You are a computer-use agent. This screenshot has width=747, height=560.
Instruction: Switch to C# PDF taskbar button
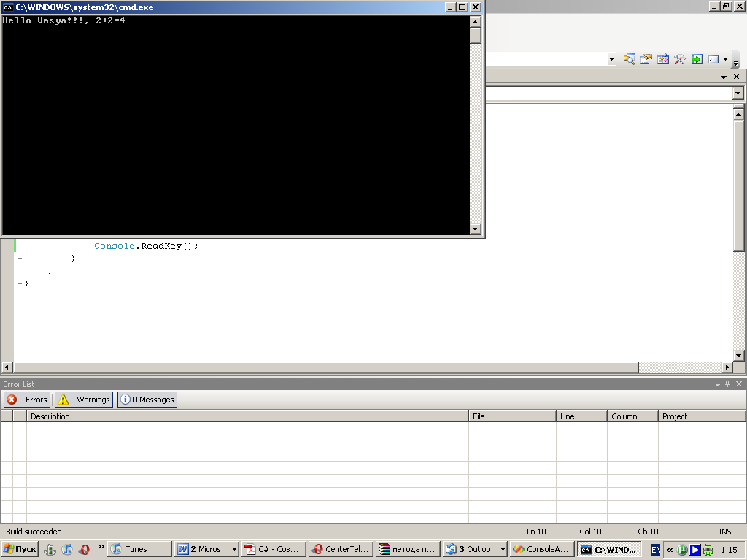(x=273, y=549)
